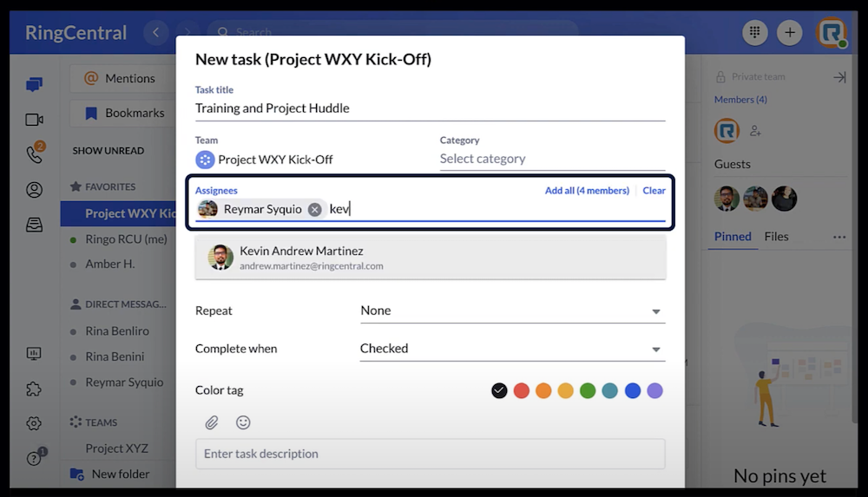Open the Video meetings icon in sidebar

[x=34, y=120]
